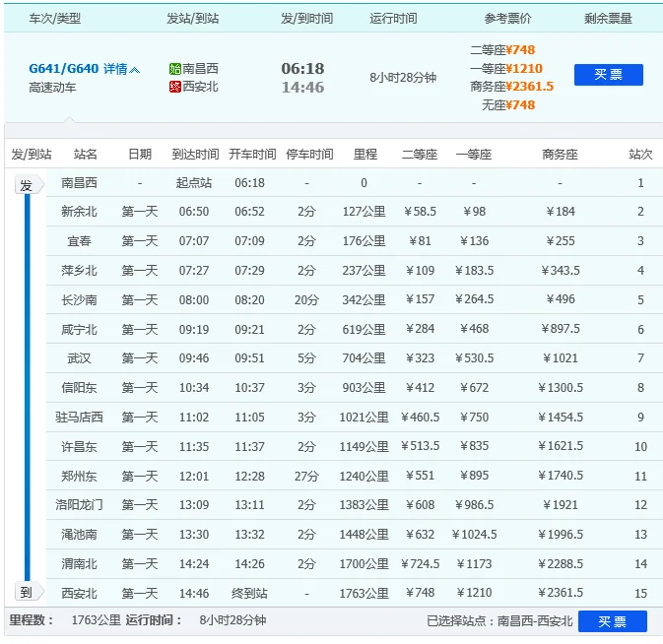Image resolution: width=663 pixels, height=644 pixels.
Task: Click the 已选择站点 南昌西-西安北 text
Action: [x=499, y=620]
